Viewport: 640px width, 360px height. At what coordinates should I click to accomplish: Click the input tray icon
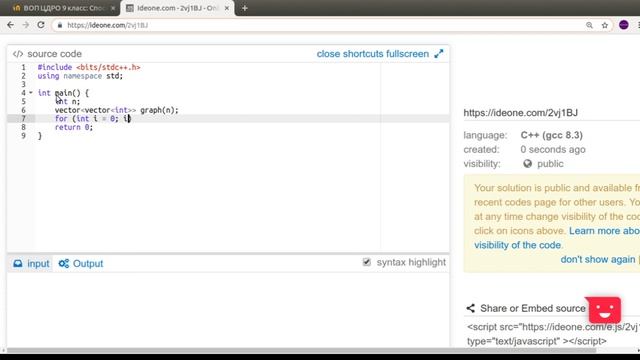(18, 263)
